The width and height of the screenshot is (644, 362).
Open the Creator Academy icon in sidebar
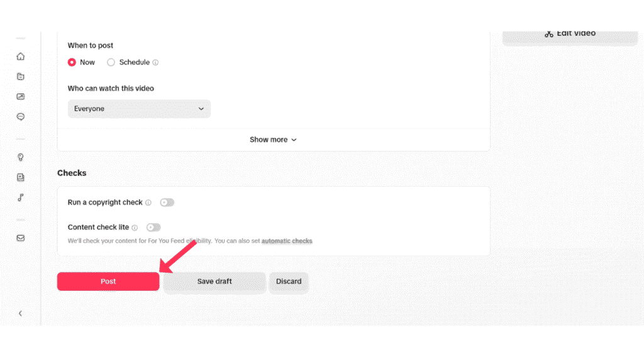tap(21, 177)
